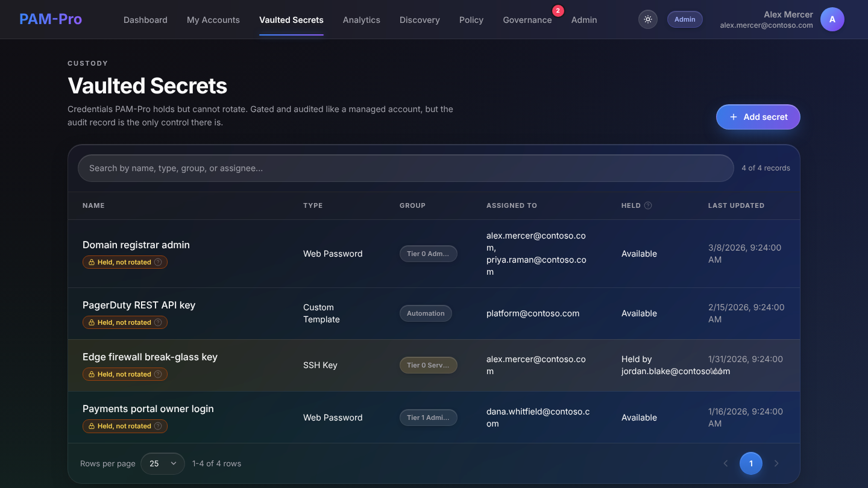Click the Held column help icon
The width and height of the screenshot is (868, 488).
(648, 205)
